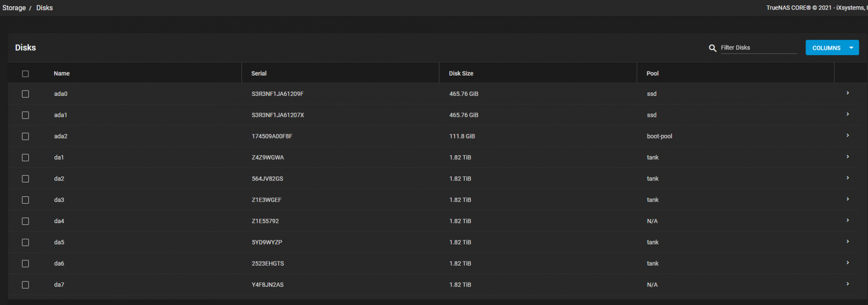Check the ada1 disk checkbox

[x=25, y=115]
